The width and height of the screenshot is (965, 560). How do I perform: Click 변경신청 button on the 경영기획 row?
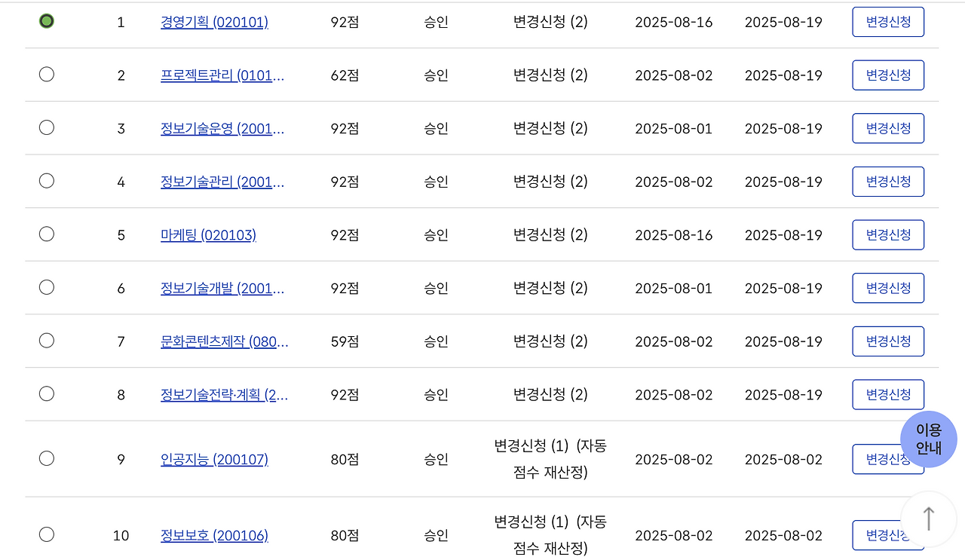click(x=887, y=22)
